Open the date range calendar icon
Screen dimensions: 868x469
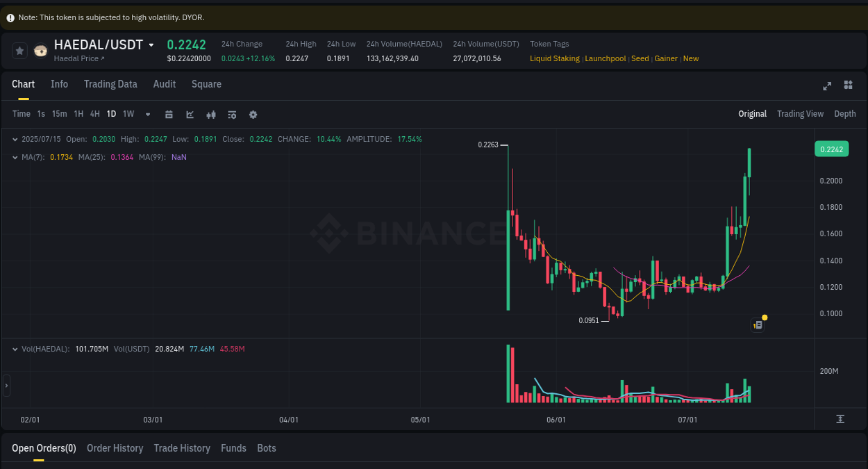[x=169, y=114]
